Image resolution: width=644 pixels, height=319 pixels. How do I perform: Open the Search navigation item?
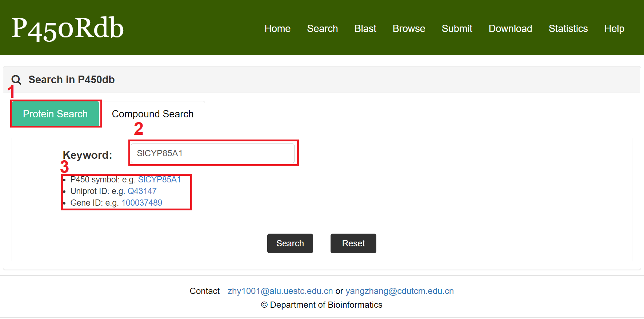click(323, 28)
